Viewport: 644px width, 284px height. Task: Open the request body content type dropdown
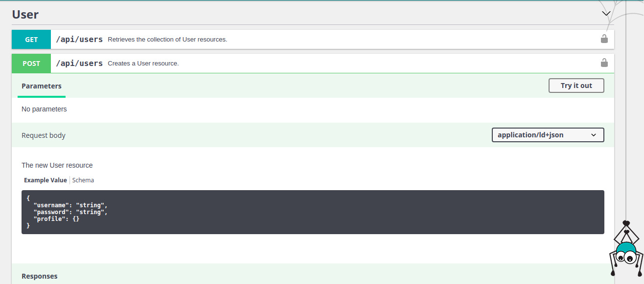pyautogui.click(x=548, y=135)
